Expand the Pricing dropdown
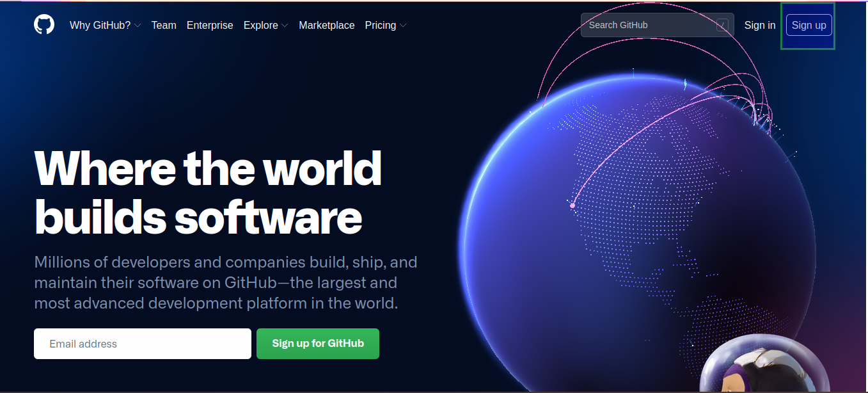868x393 pixels. click(386, 26)
